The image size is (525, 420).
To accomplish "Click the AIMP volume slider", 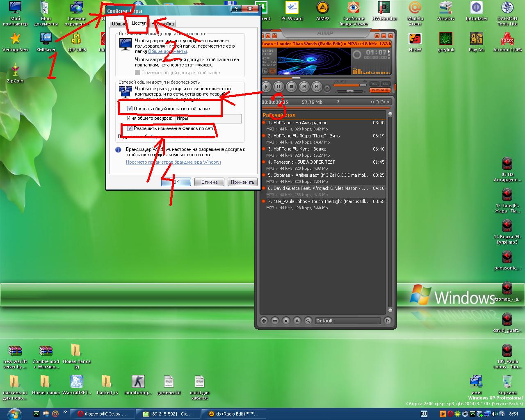I will tap(349, 85).
